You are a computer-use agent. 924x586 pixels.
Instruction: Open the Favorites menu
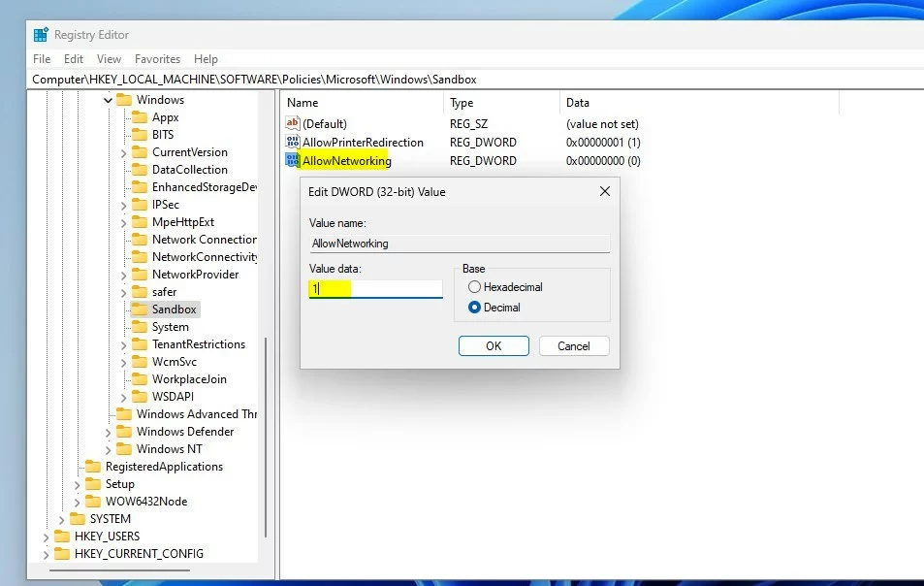click(x=157, y=59)
